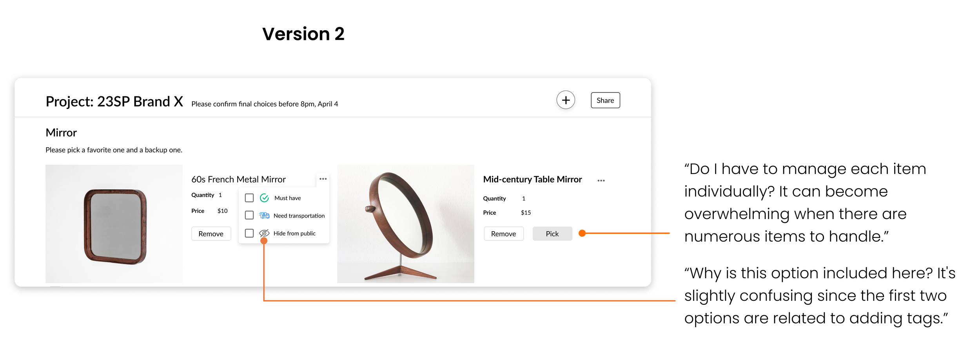Click the Share button
Image resolution: width=980 pixels, height=344 pixels.
[x=605, y=100]
